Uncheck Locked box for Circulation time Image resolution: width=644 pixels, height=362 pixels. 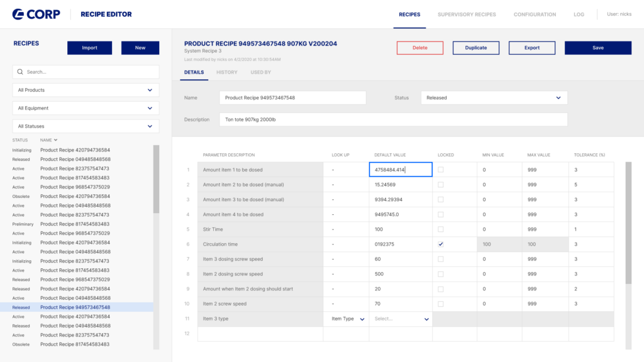point(440,244)
